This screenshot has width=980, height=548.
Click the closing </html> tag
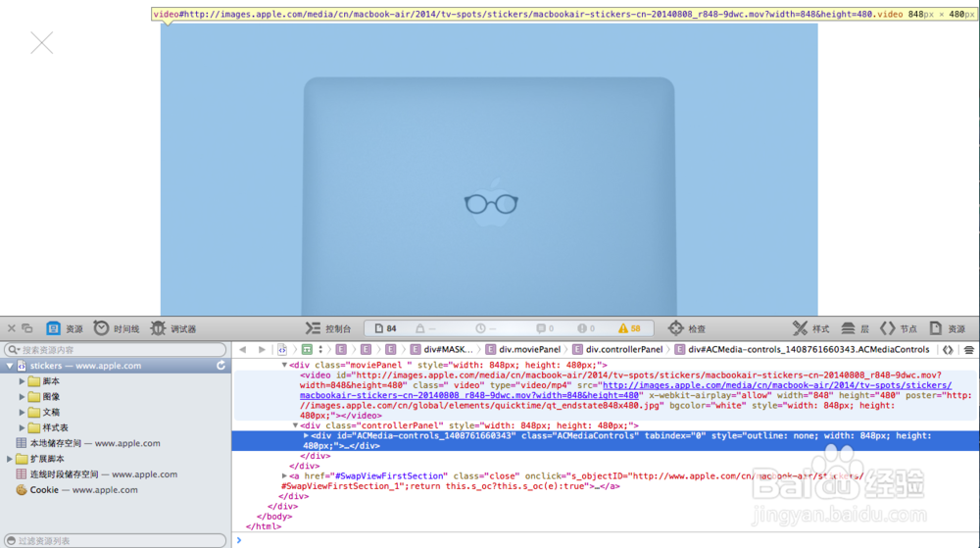264,526
